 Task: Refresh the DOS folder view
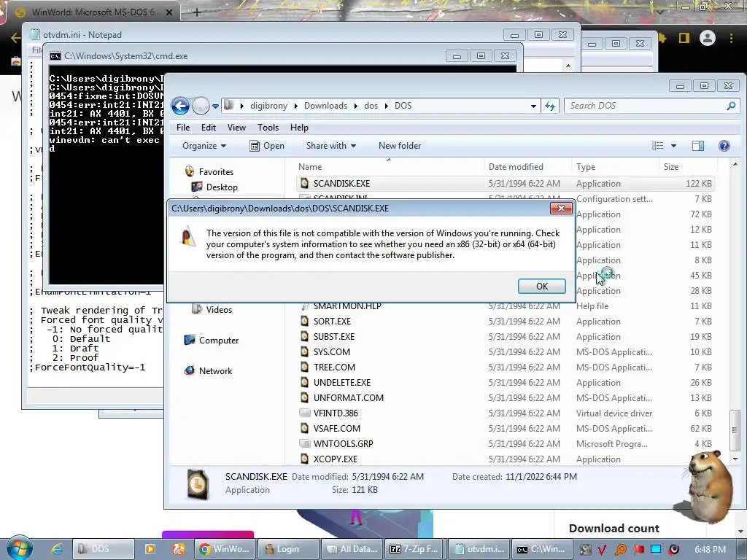pos(550,106)
